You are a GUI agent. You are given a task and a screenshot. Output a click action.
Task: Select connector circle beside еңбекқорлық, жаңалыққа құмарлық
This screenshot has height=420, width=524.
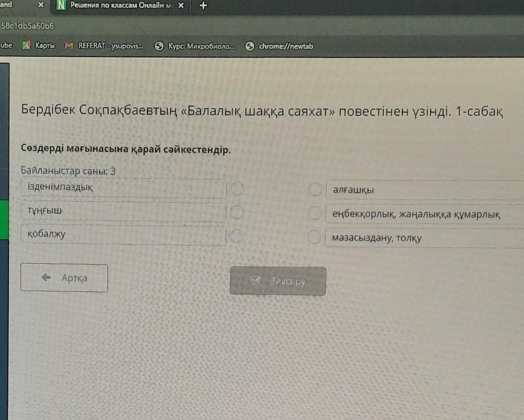[x=315, y=213]
